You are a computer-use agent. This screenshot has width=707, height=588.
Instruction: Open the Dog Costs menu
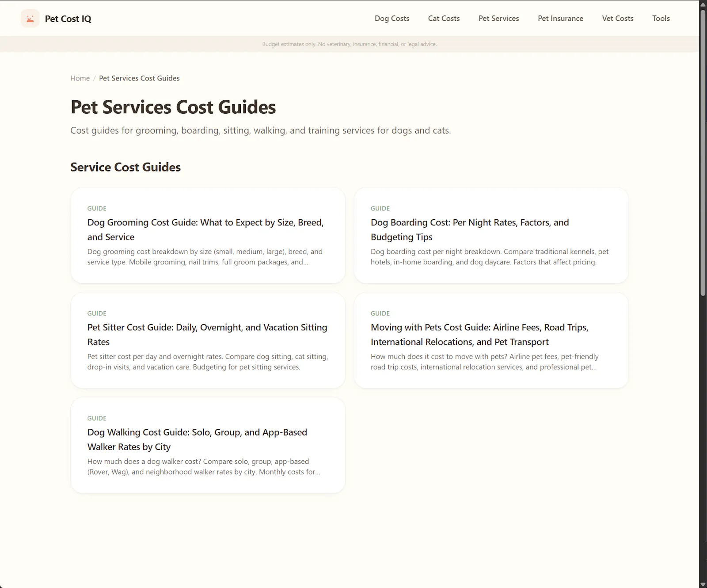392,18
